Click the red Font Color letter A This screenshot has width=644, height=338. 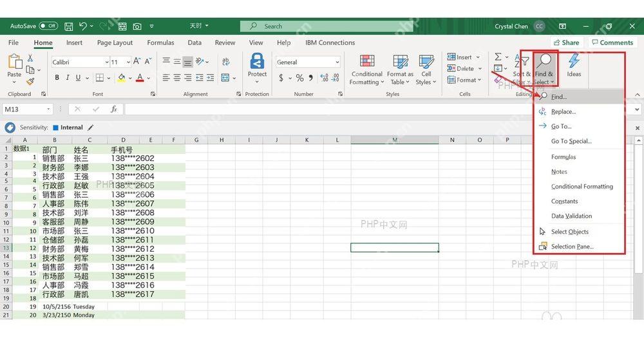click(140, 78)
